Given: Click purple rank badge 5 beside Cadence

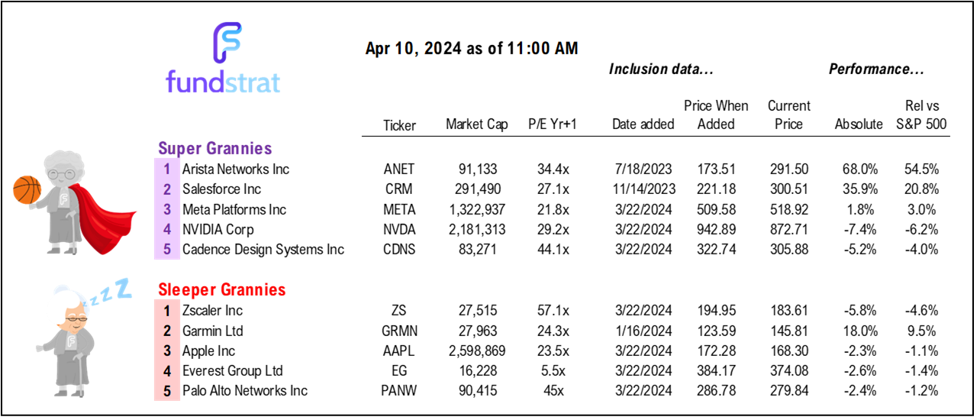Looking at the screenshot, I should (166, 250).
